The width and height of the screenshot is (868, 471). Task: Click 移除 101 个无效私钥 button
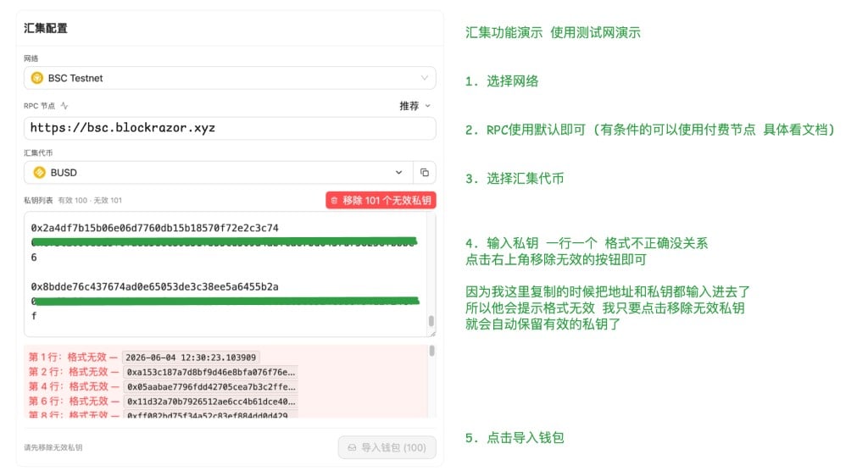click(x=381, y=201)
